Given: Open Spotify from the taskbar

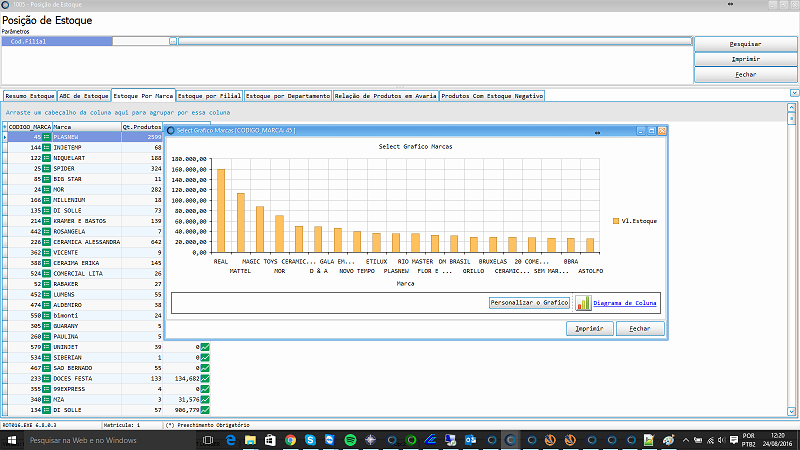Looking at the screenshot, I should click(350, 440).
